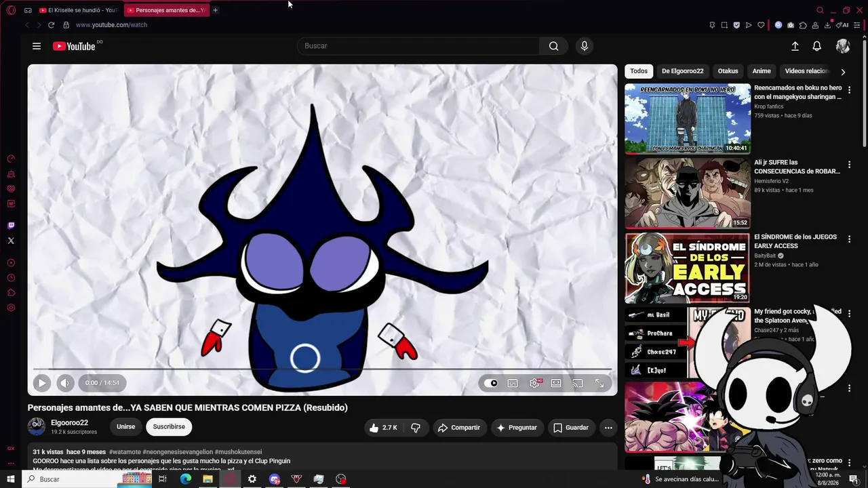Click the video progress bar
Viewport: 868px width, 488px height.
pos(322,369)
